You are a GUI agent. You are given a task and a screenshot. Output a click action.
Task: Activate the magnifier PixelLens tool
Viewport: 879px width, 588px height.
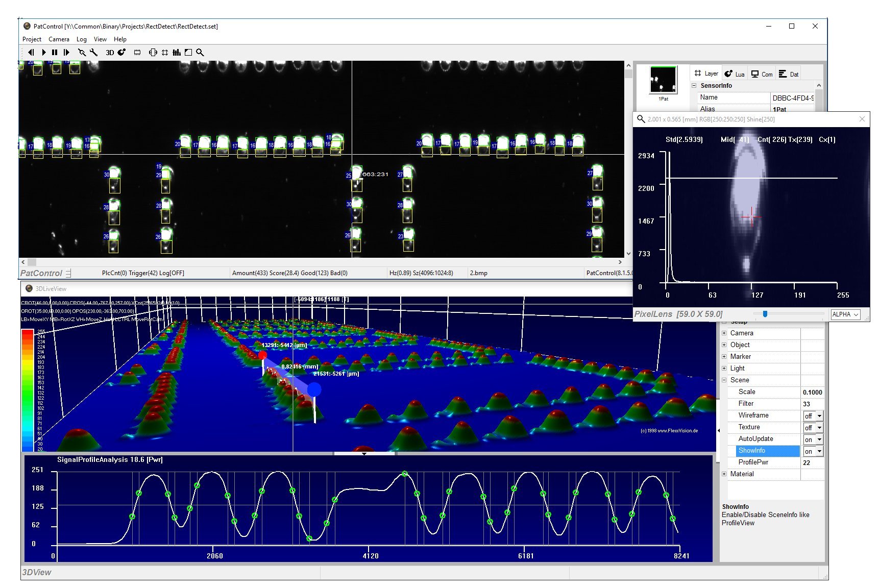200,52
